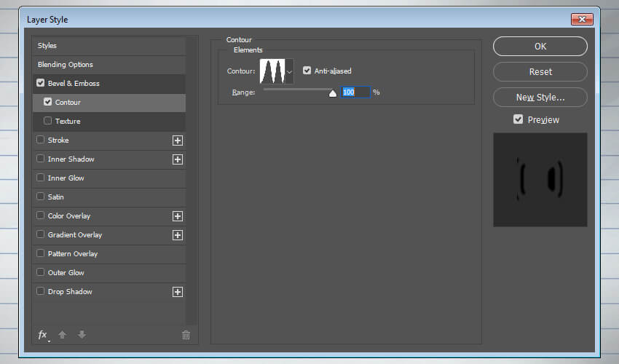Open the Pattern Overlay settings
This screenshot has width=619, height=364.
[x=73, y=254]
